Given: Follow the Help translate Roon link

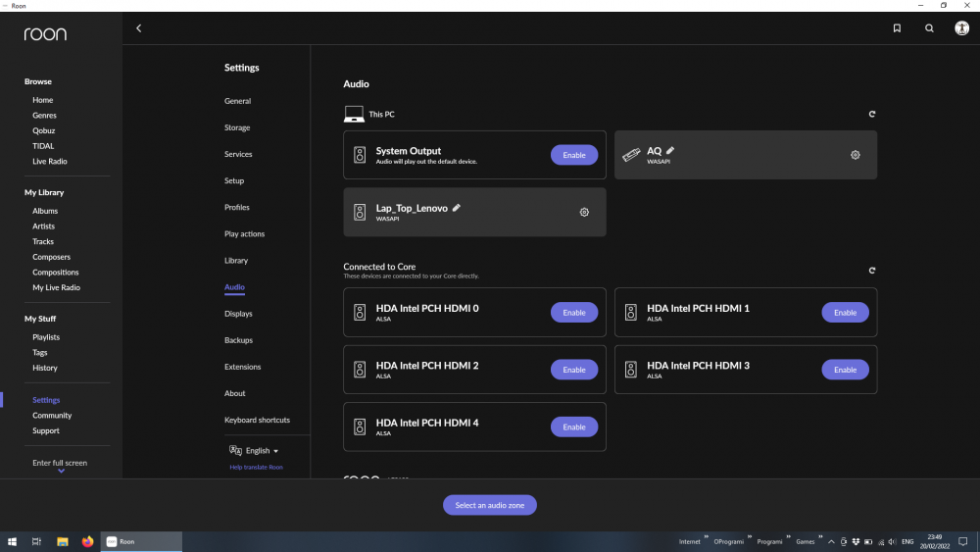Looking at the screenshot, I should point(256,468).
